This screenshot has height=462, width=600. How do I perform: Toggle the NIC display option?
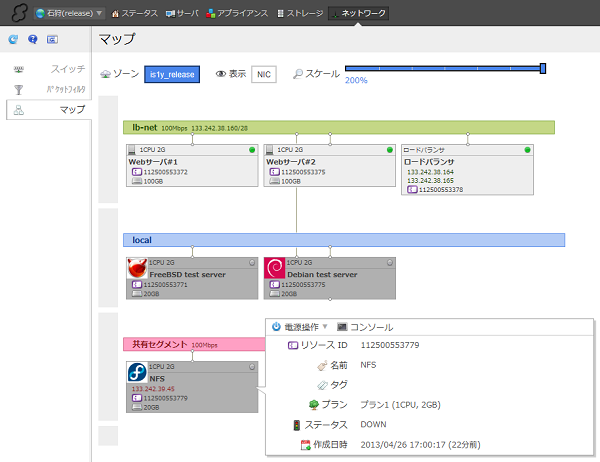click(264, 74)
